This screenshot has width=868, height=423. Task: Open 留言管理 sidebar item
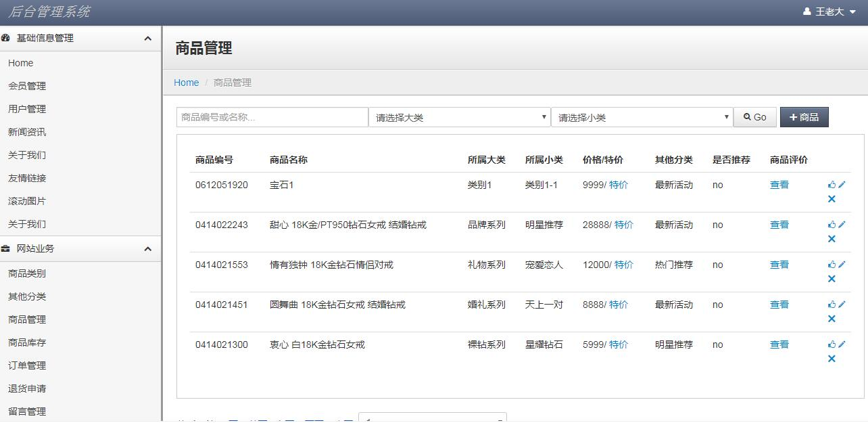point(27,411)
